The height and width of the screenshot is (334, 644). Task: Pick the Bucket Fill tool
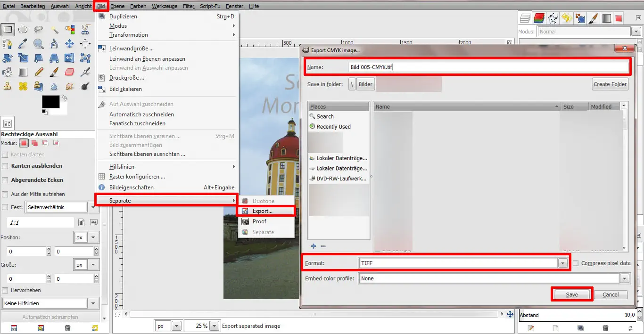(7, 72)
